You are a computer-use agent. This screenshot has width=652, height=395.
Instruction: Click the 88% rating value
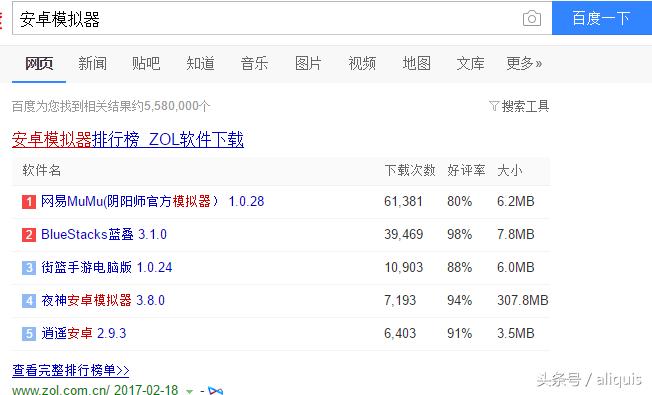459,267
